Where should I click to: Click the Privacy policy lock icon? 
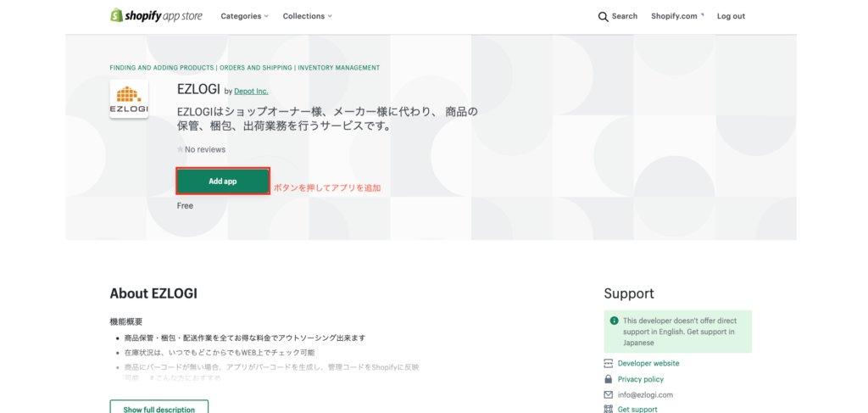(x=608, y=379)
